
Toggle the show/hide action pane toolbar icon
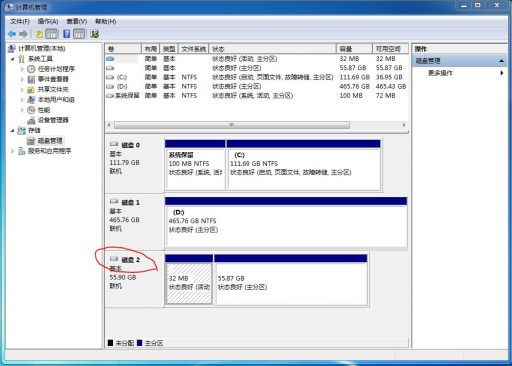[x=79, y=34]
